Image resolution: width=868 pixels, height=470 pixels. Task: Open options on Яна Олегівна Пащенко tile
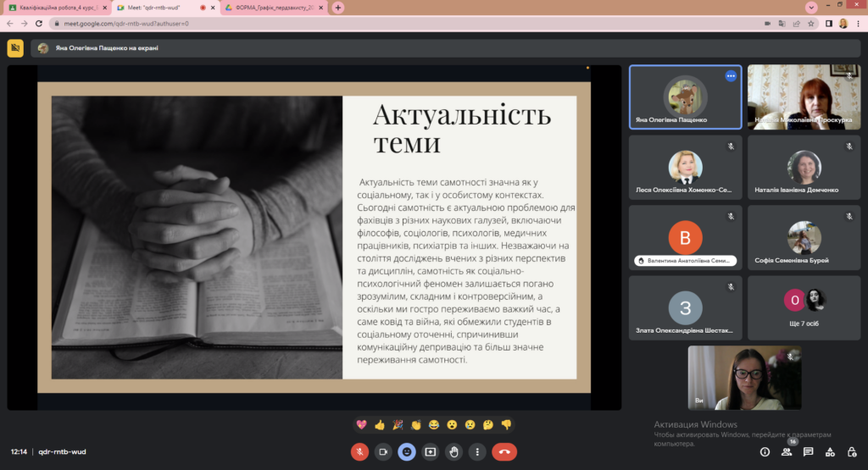pos(731,76)
